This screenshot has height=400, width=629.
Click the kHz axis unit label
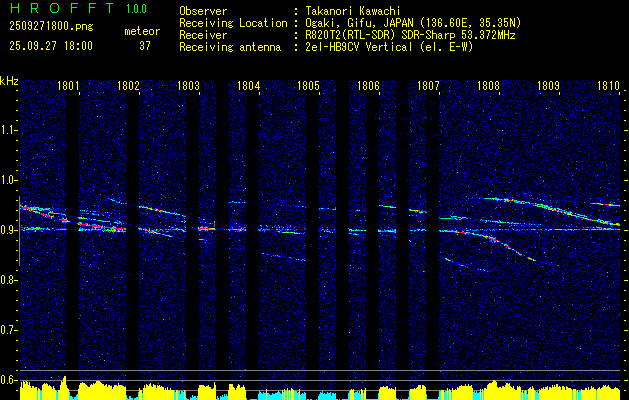click(x=9, y=81)
